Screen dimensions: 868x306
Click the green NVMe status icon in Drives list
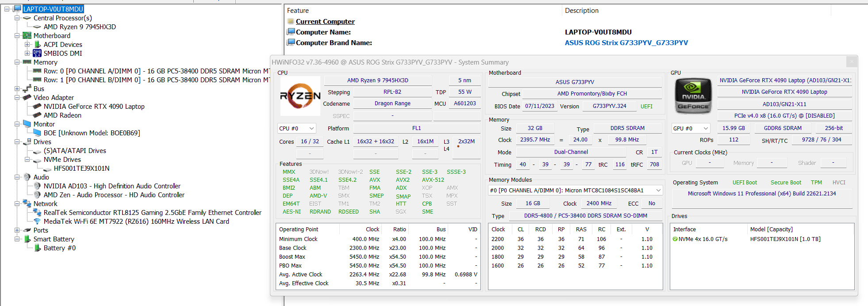pyautogui.click(x=675, y=239)
